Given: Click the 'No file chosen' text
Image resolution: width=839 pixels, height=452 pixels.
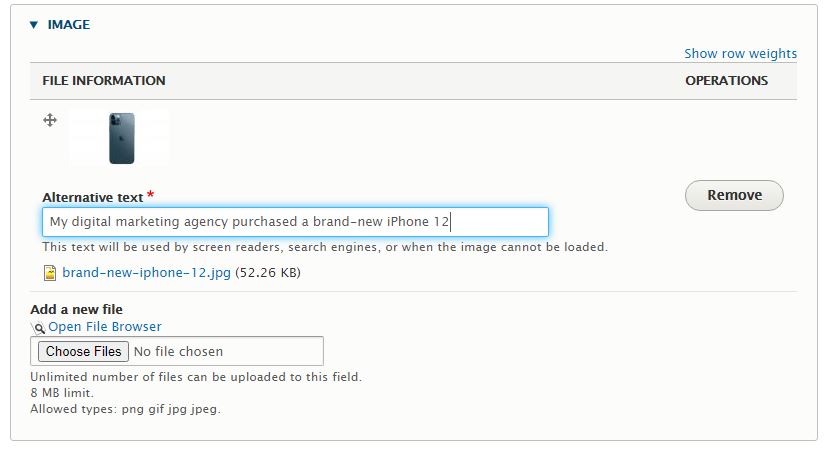Looking at the screenshot, I should coord(178,351).
